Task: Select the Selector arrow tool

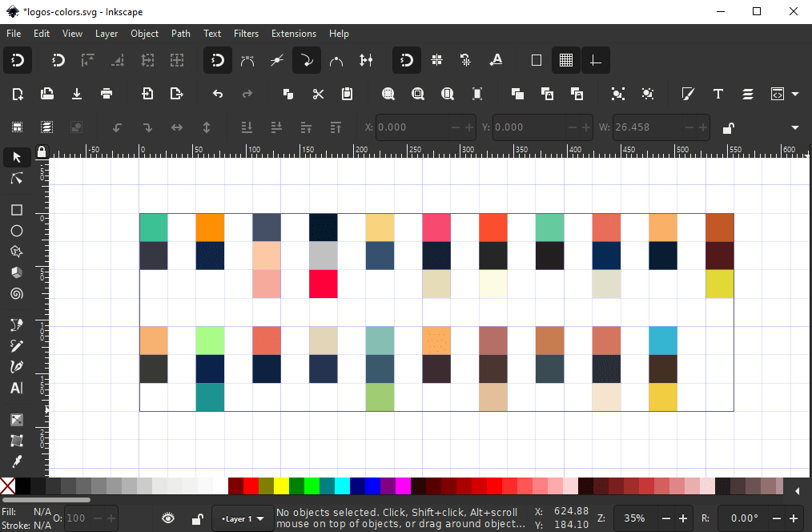Action: 17,157
